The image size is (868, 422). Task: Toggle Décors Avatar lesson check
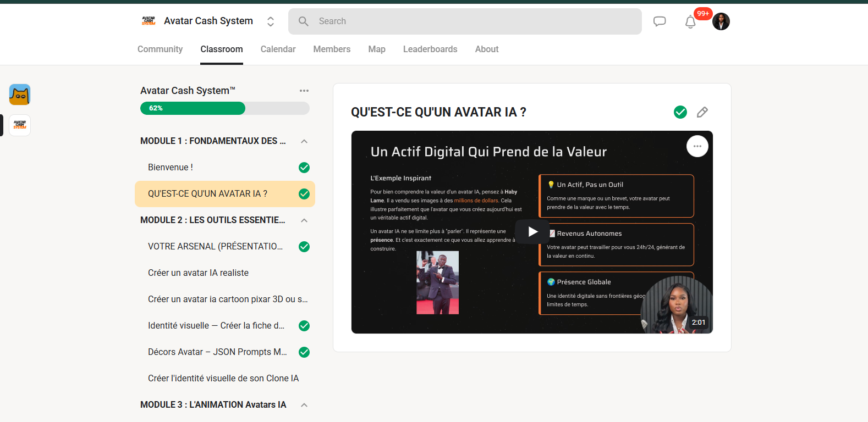304,352
